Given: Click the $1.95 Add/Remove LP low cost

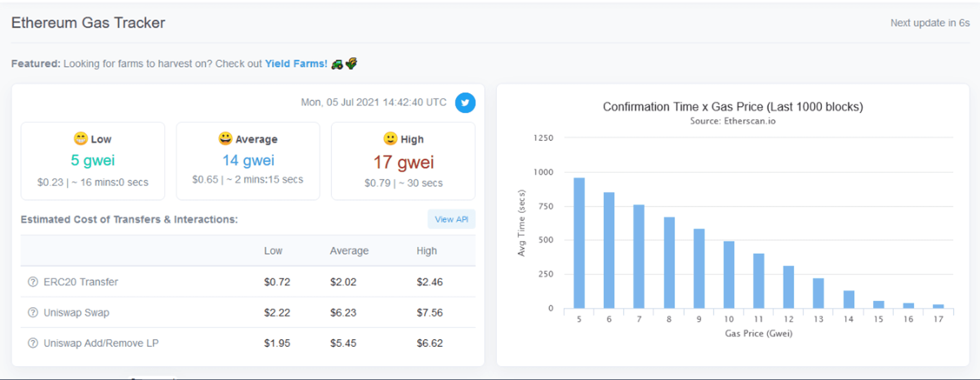Looking at the screenshot, I should [x=277, y=343].
